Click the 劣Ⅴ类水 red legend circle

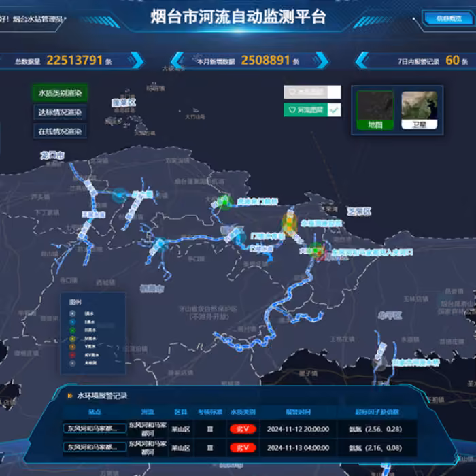tap(72, 354)
